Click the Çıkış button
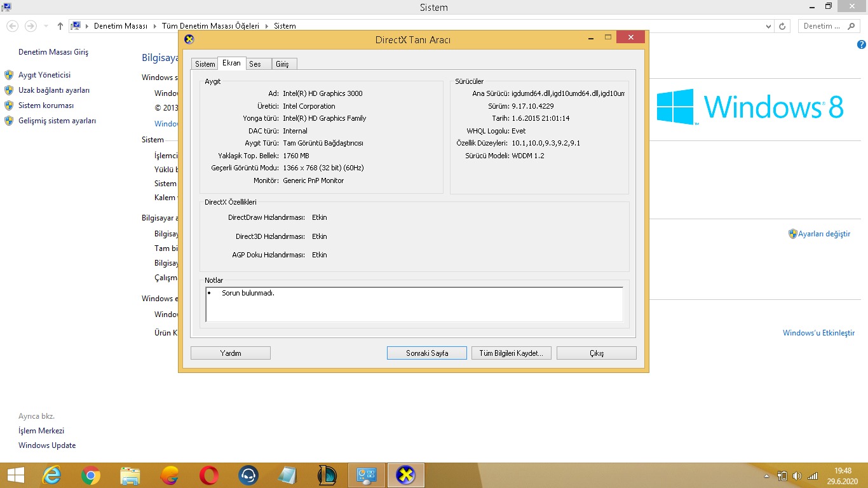The height and width of the screenshot is (488, 868). (x=597, y=353)
